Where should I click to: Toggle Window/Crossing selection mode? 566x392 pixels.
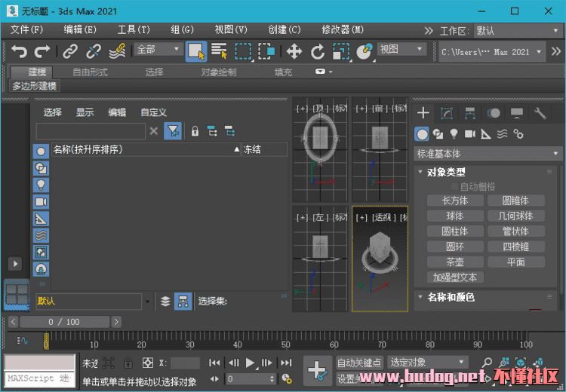[266, 51]
